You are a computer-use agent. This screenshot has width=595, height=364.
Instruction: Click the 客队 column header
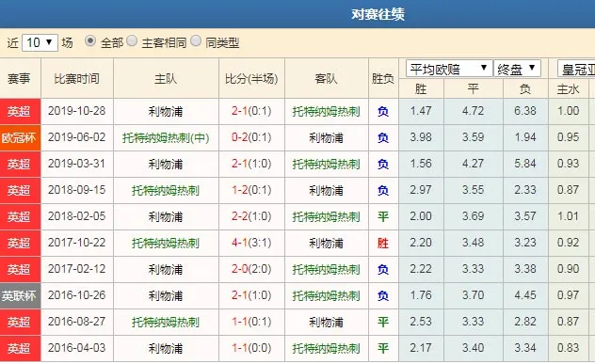[x=327, y=78]
